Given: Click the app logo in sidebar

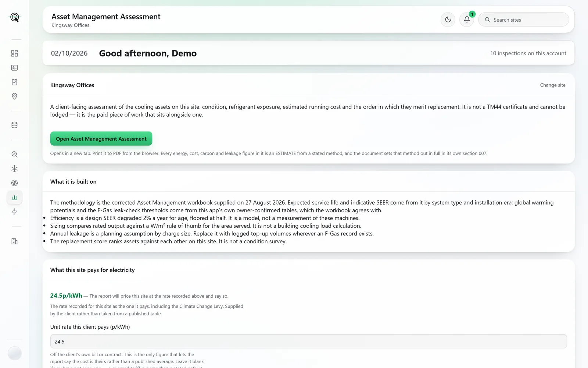Looking at the screenshot, I should coord(14,17).
